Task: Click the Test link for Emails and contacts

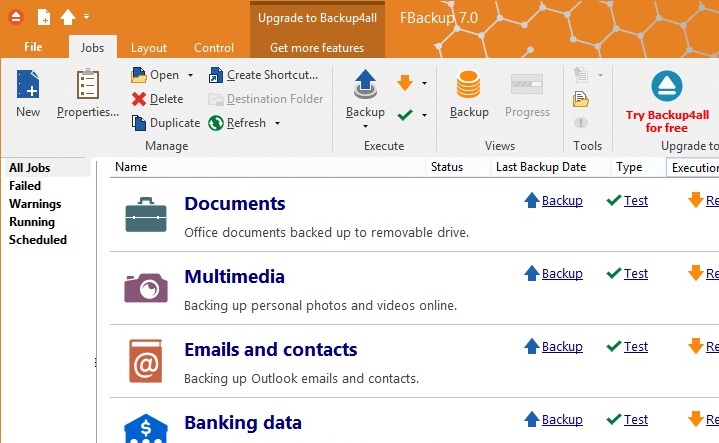Action: click(635, 347)
